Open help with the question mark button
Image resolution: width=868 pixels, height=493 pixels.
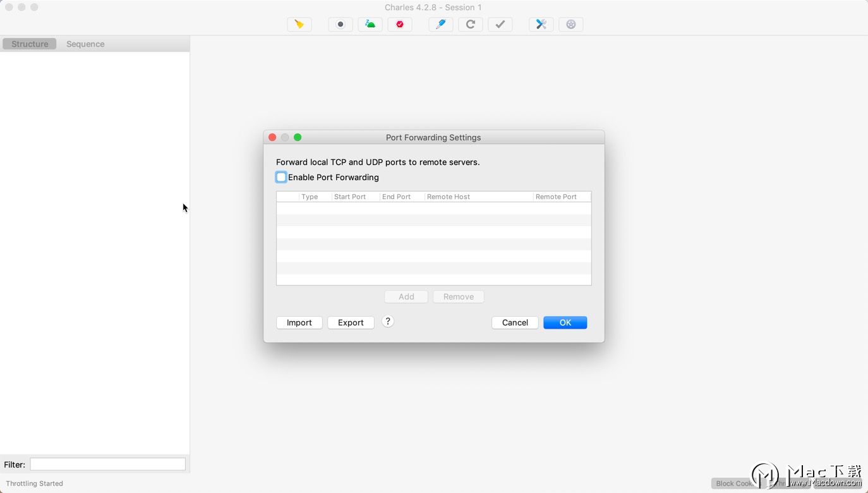tap(388, 322)
